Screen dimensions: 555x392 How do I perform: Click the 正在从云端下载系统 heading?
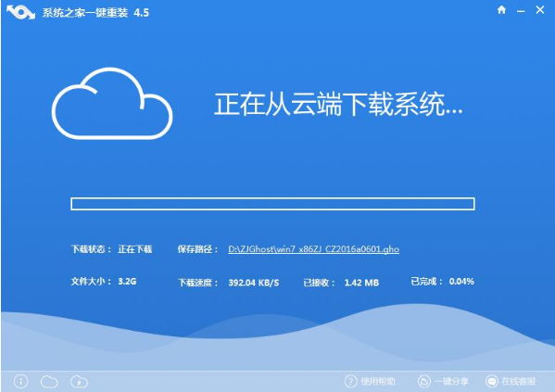pyautogui.click(x=338, y=104)
